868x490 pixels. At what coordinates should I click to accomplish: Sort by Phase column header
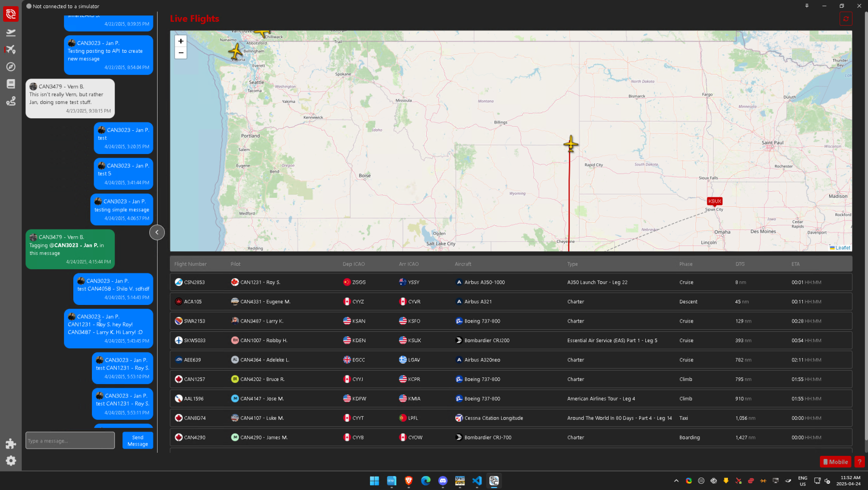[686, 264]
